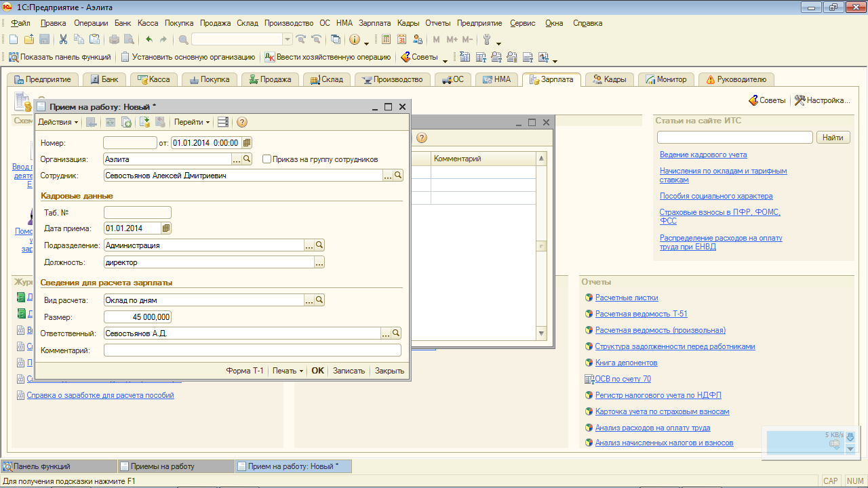
Task: Click into the Комментарий input field
Action: tap(252, 350)
